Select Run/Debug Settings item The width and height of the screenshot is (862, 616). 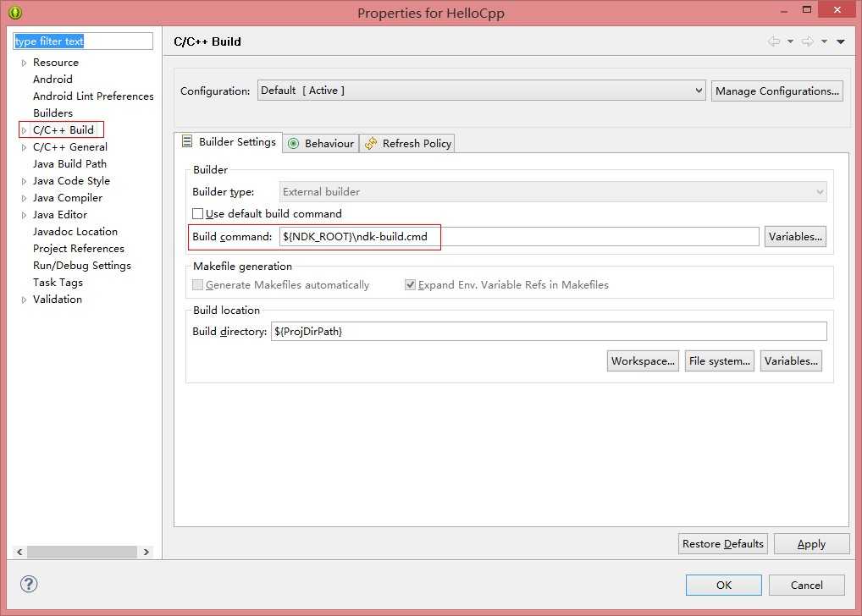tap(82, 266)
